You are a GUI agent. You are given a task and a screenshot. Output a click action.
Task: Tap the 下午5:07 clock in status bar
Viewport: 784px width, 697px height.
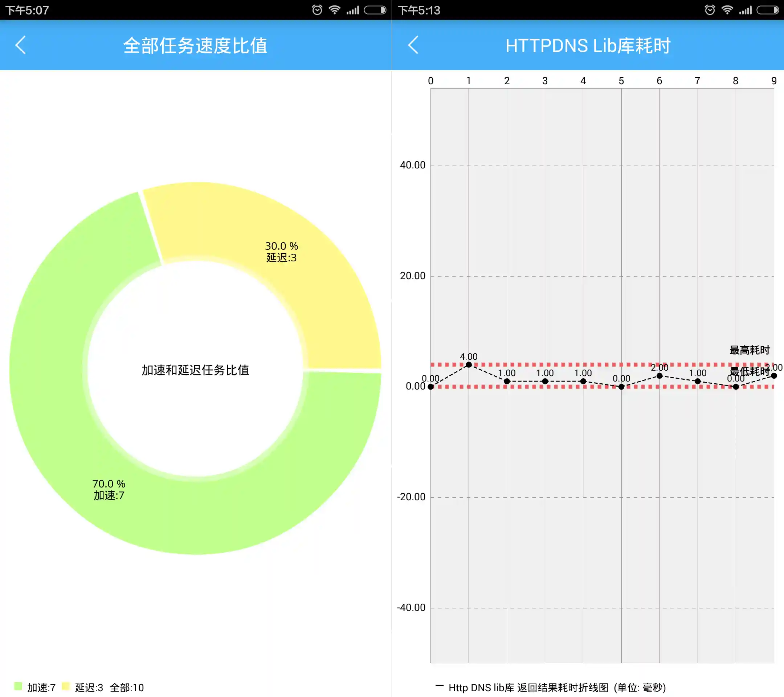point(27,11)
